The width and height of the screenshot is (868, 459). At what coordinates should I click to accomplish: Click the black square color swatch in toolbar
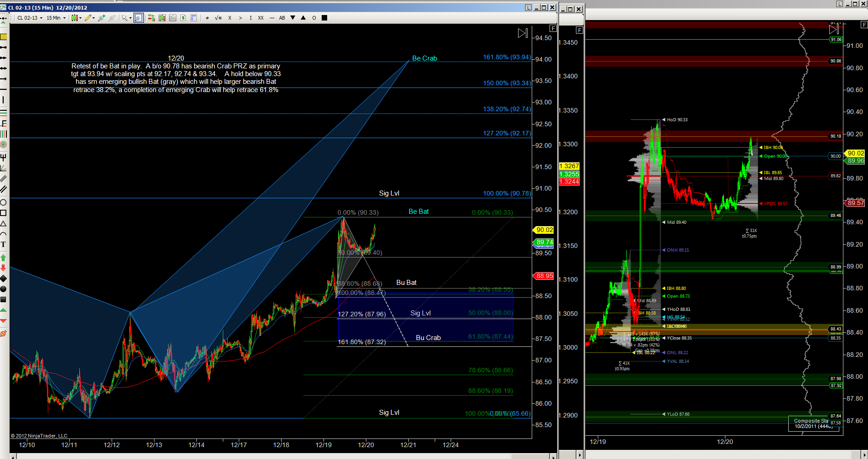coord(324,18)
